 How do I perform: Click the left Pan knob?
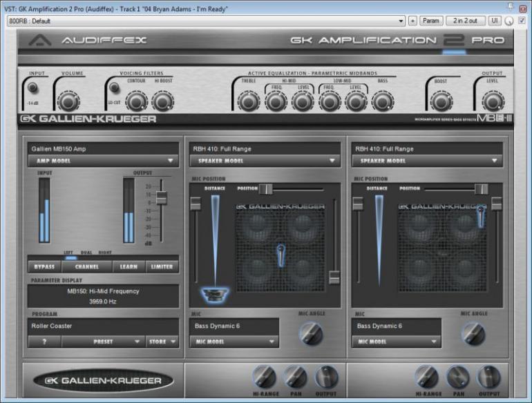[295, 377]
